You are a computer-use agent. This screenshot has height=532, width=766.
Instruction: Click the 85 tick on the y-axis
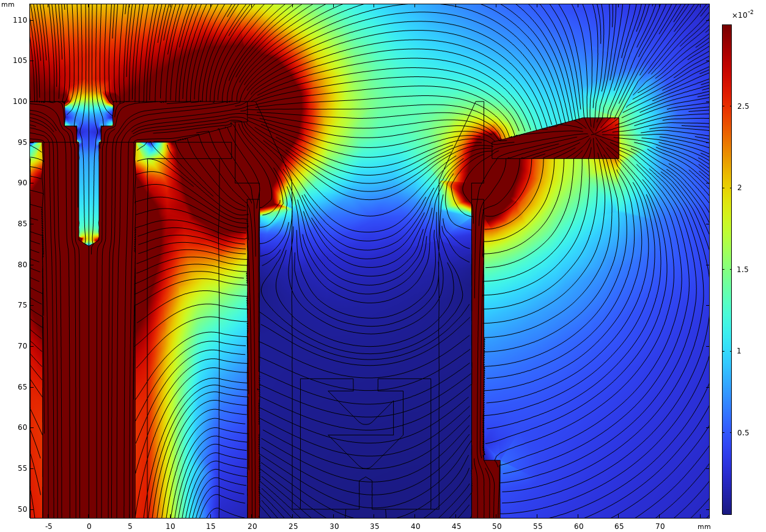23,224
